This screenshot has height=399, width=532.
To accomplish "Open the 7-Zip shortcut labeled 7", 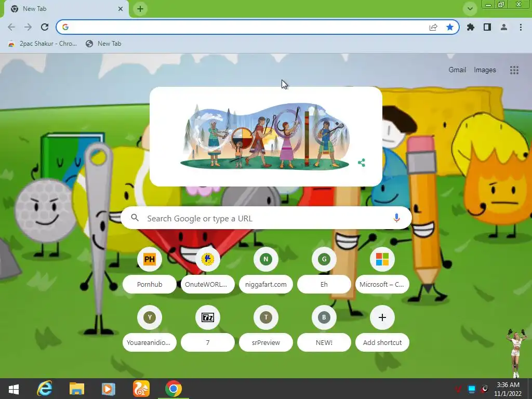I will tap(208, 328).
